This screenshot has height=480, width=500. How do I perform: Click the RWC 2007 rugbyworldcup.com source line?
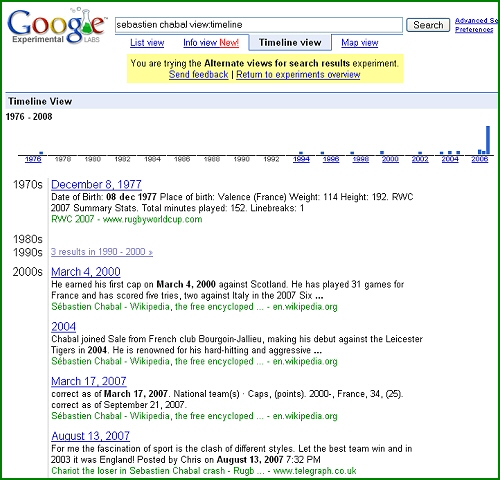point(127,219)
